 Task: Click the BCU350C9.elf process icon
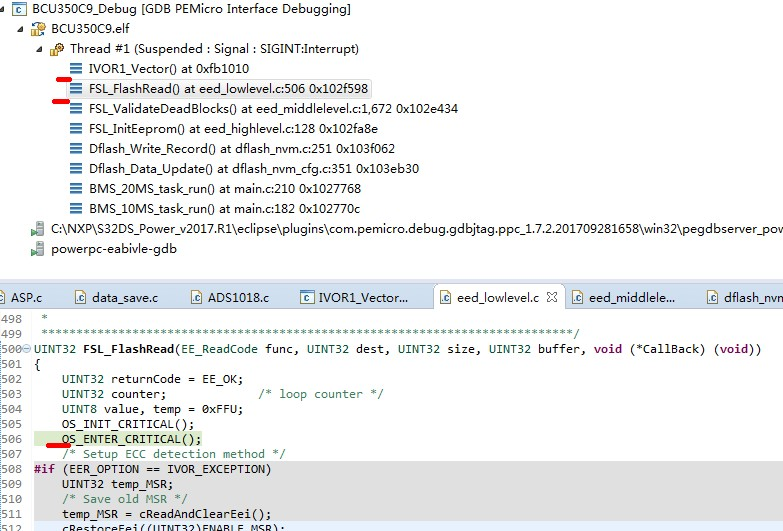(x=38, y=29)
